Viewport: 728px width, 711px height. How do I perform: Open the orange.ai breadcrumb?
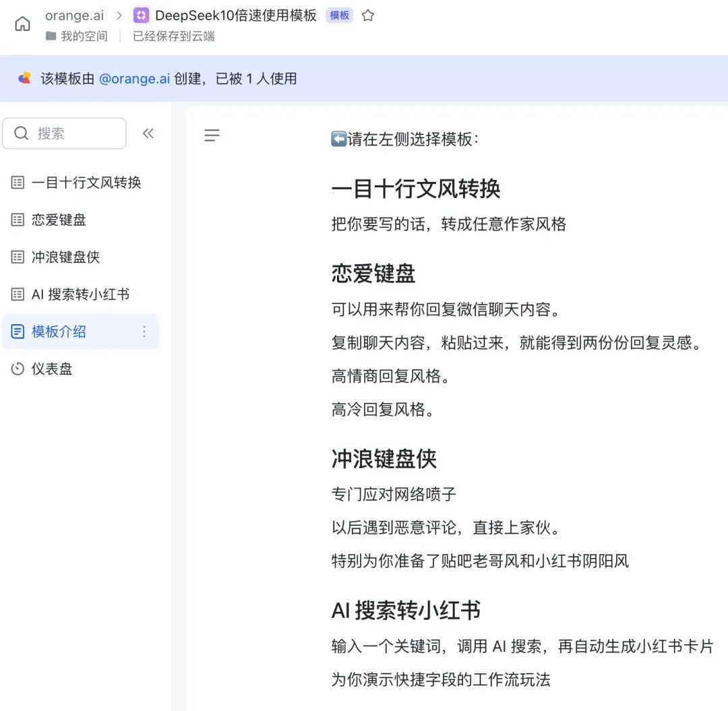74,16
